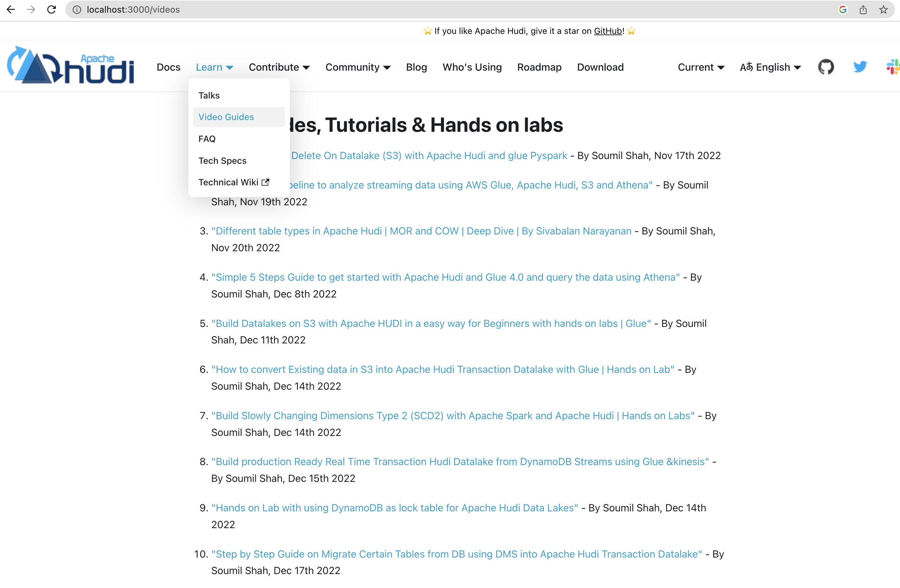Expand the Contribute dropdown menu
This screenshot has width=900, height=588.
(279, 67)
